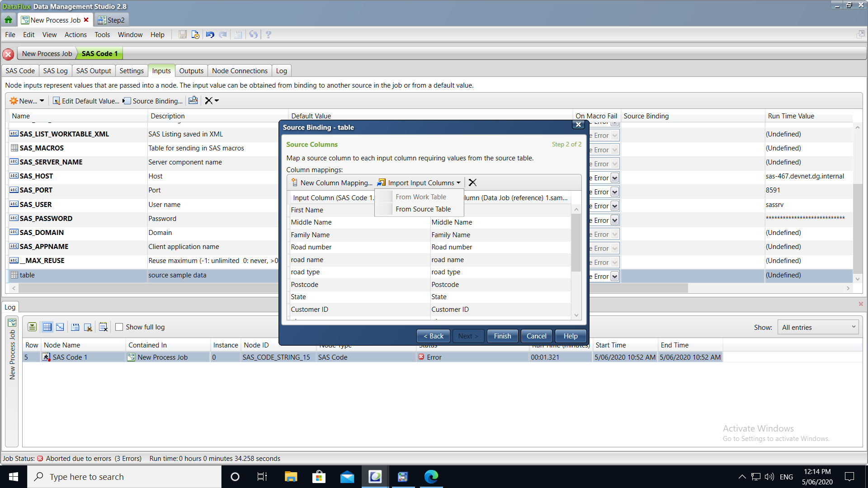Image resolution: width=868 pixels, height=488 pixels.
Task: Switch to the SAS Log tab
Action: coord(55,71)
